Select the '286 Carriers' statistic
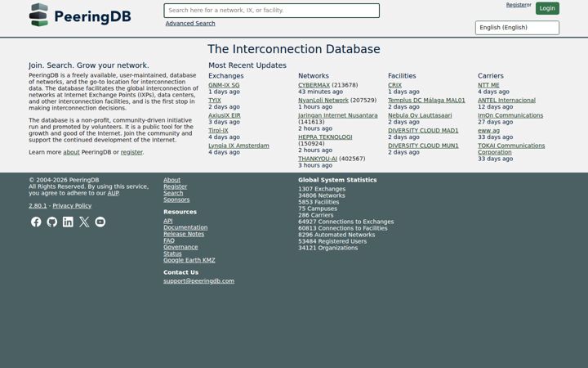This screenshot has width=588, height=368. click(316, 215)
